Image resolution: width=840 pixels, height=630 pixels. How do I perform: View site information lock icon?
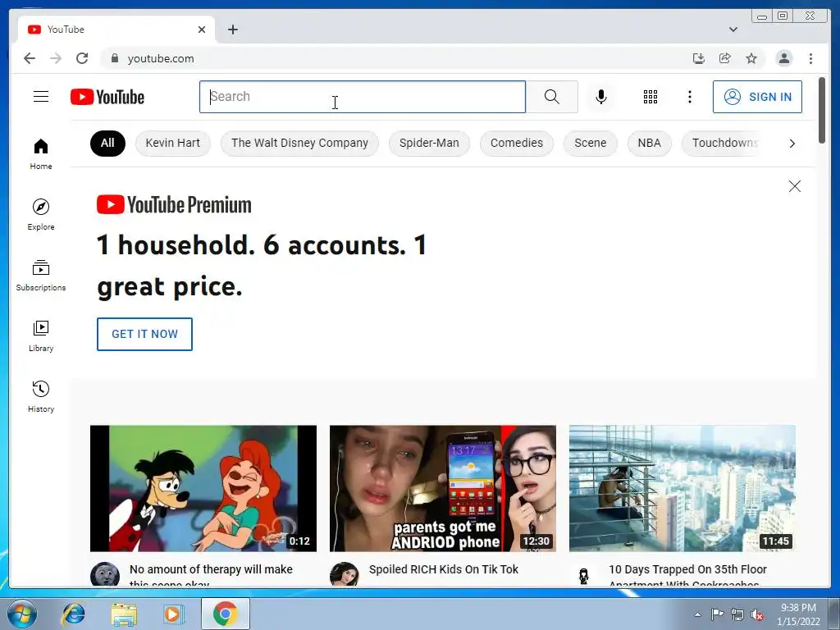tap(114, 58)
